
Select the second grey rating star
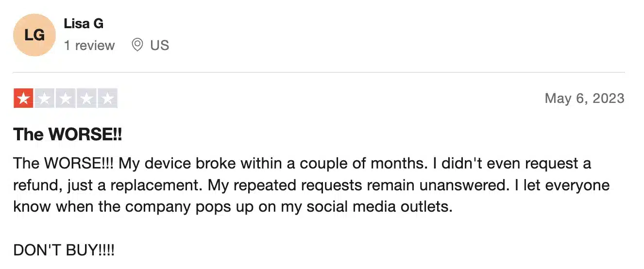pyautogui.click(x=44, y=99)
